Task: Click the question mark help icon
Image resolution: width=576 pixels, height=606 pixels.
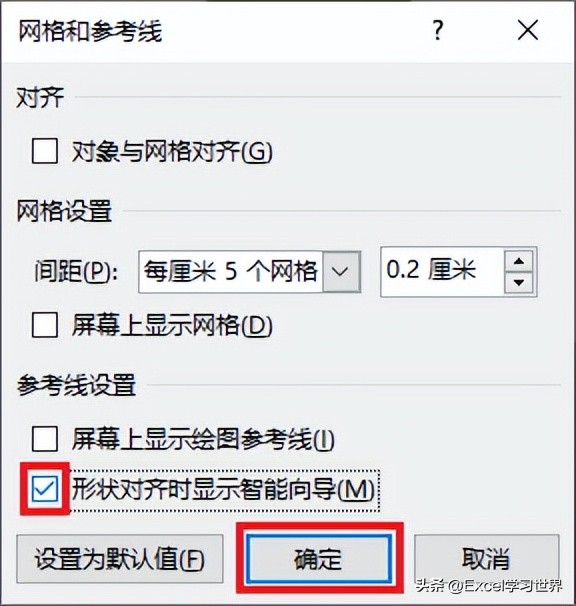Action: (438, 31)
